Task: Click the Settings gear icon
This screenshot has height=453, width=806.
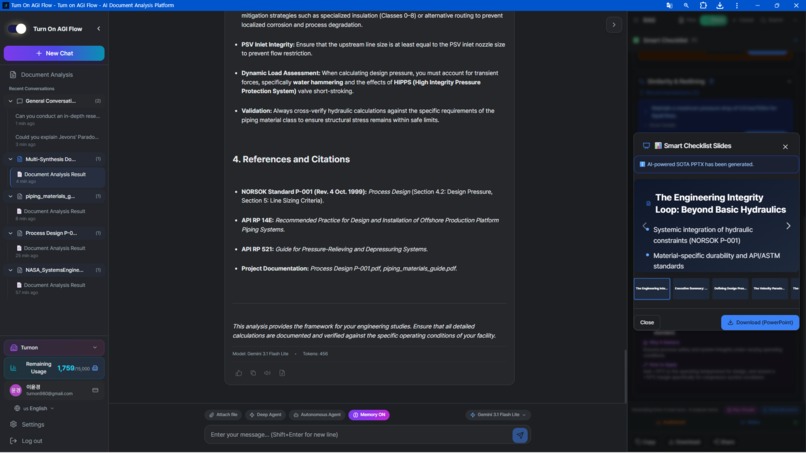Action: pos(13,425)
